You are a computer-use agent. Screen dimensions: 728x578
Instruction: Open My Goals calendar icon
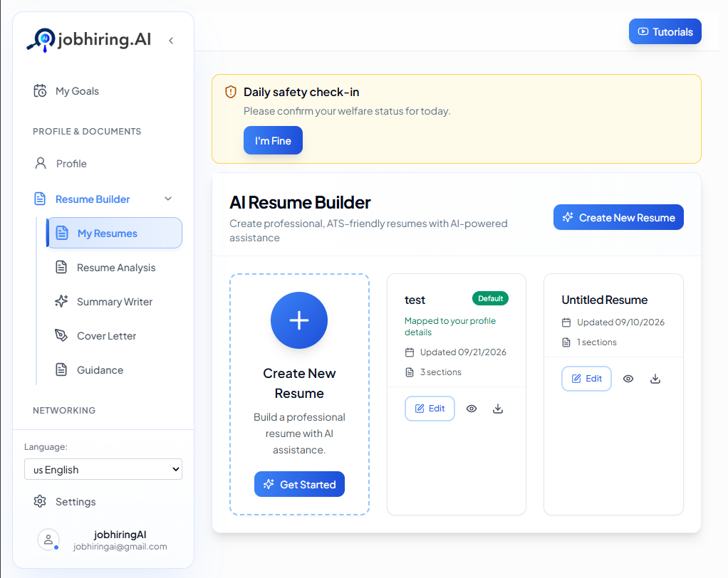pyautogui.click(x=40, y=91)
